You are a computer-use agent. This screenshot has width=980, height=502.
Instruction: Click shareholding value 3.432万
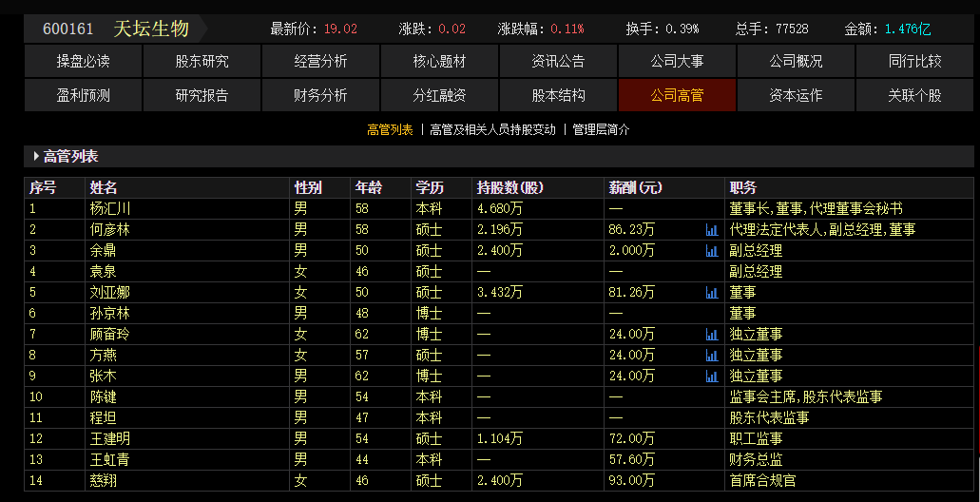pos(499,293)
